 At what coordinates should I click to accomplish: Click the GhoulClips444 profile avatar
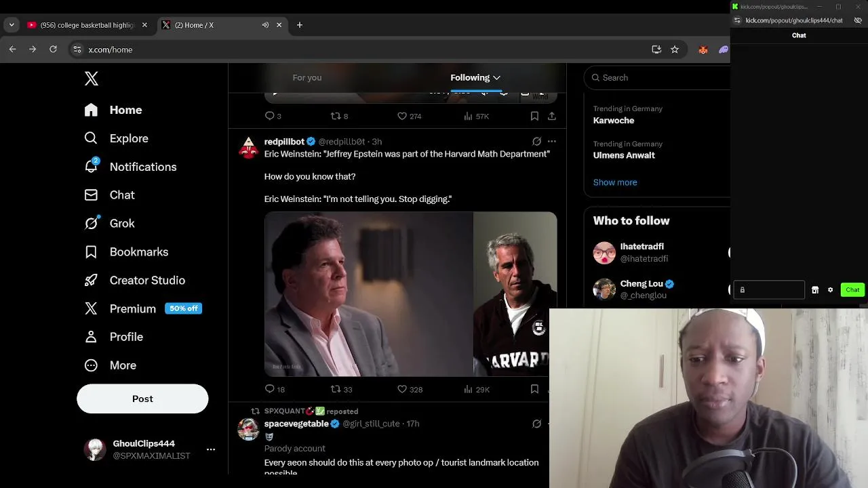[x=95, y=449]
